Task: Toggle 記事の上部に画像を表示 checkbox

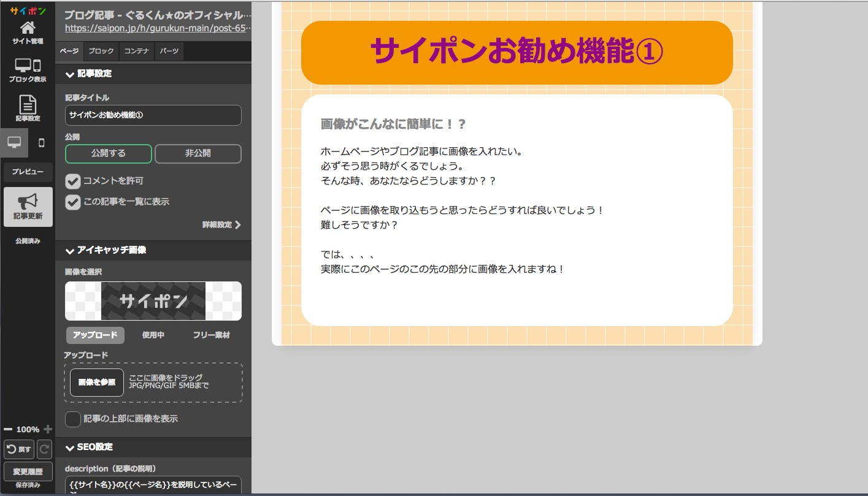Action: tap(73, 419)
